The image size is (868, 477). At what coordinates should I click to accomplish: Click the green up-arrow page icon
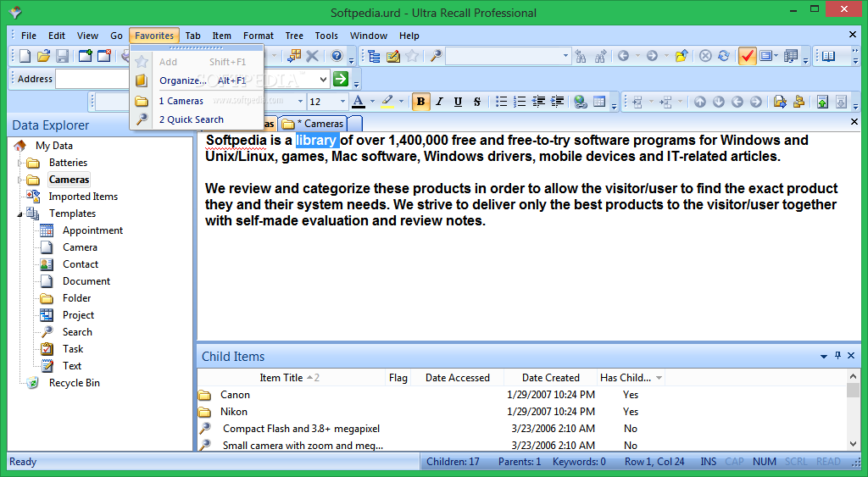(x=822, y=102)
